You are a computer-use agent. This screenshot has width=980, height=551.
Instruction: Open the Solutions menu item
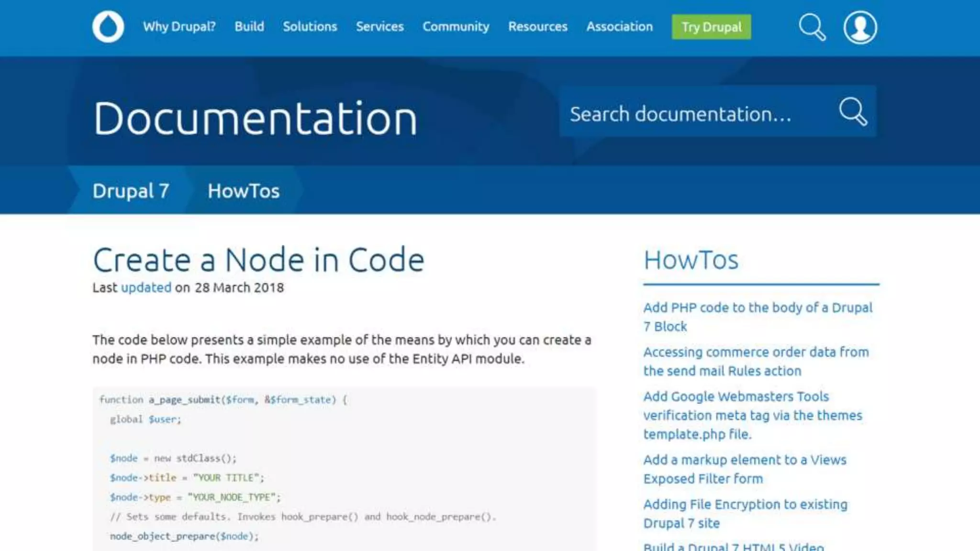point(310,27)
